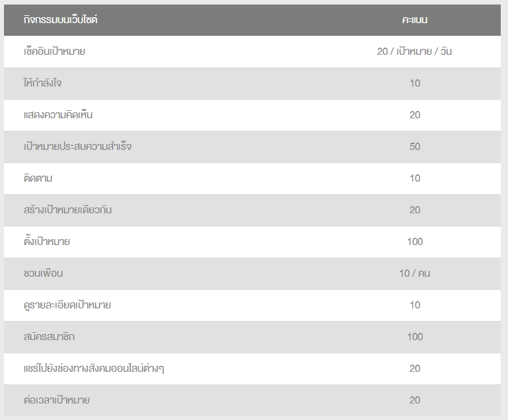508x420 pixels.
Task: Select the ติดตาม row label
Action: pos(38,178)
